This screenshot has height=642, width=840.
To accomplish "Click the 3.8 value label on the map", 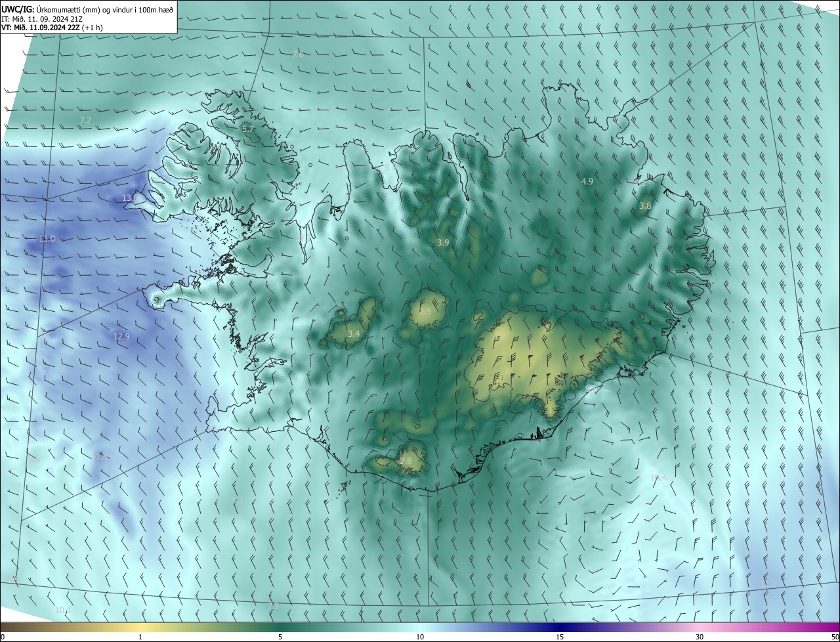I will 645,205.
